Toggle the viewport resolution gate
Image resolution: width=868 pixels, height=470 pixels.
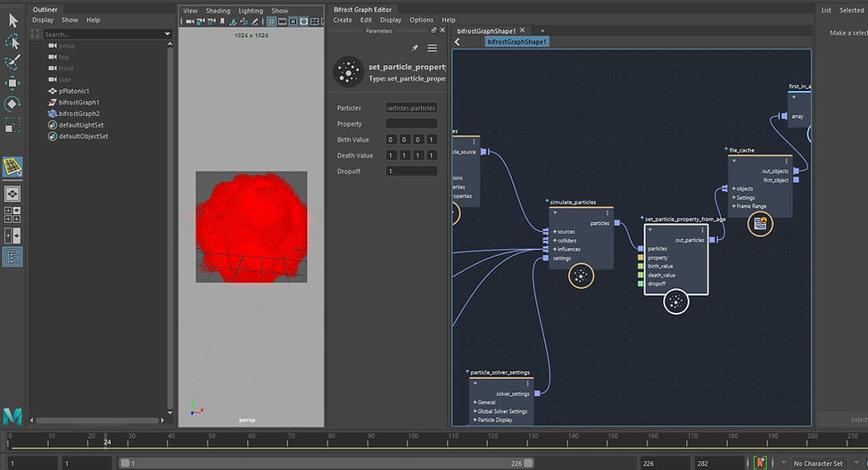[293, 21]
